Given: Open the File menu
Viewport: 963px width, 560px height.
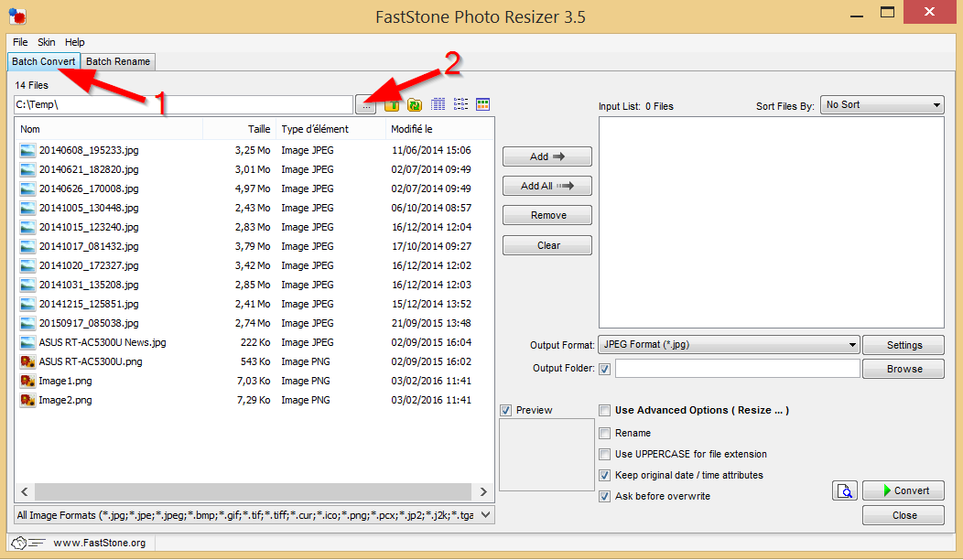Looking at the screenshot, I should [x=20, y=42].
